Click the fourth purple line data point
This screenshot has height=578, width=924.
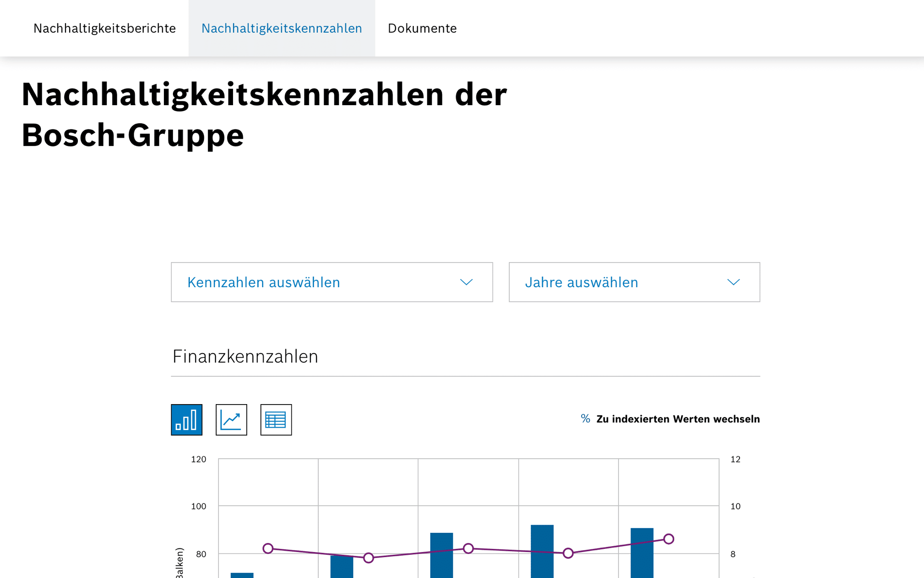point(568,553)
